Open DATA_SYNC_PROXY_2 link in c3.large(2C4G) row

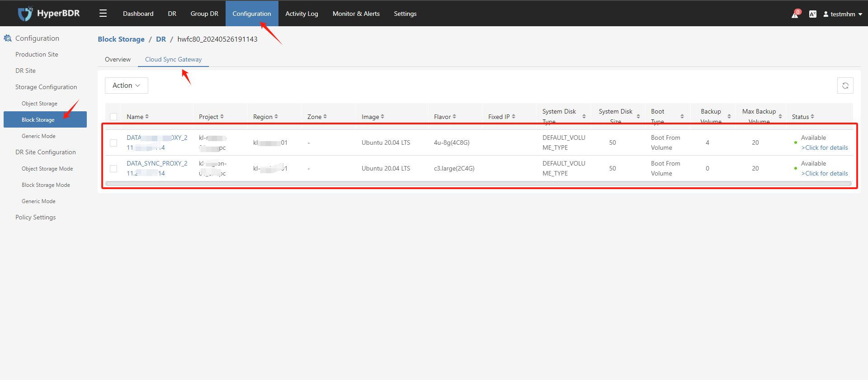pos(157,168)
